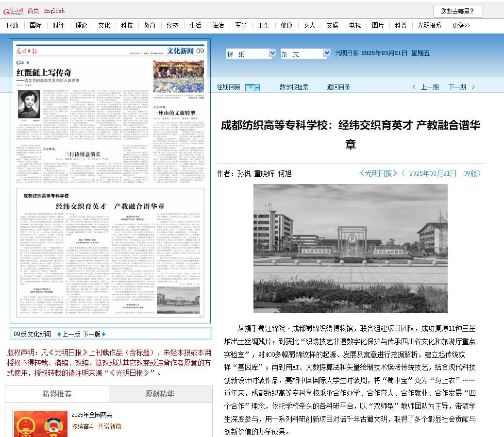Open the 接续奋斗 共谱新篇 article link

click(96, 426)
